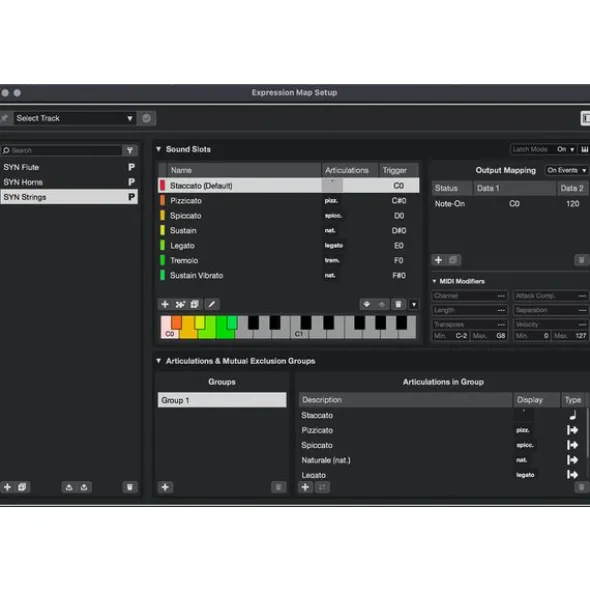Image resolution: width=590 pixels, height=591 pixels.
Task: Collapse the Sound Slots section
Action: (x=159, y=149)
